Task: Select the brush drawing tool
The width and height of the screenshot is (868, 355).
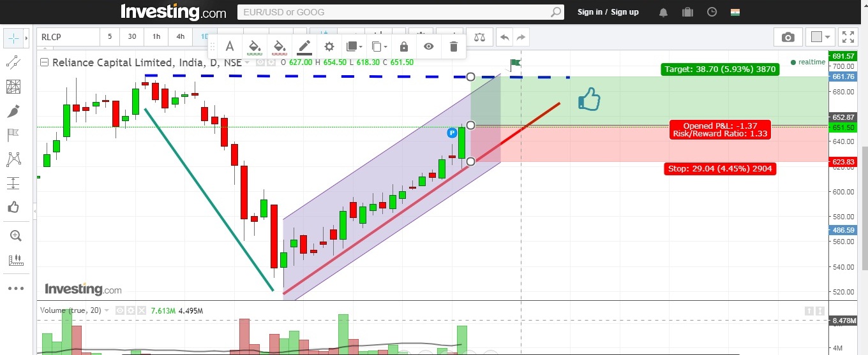Action: [13, 111]
